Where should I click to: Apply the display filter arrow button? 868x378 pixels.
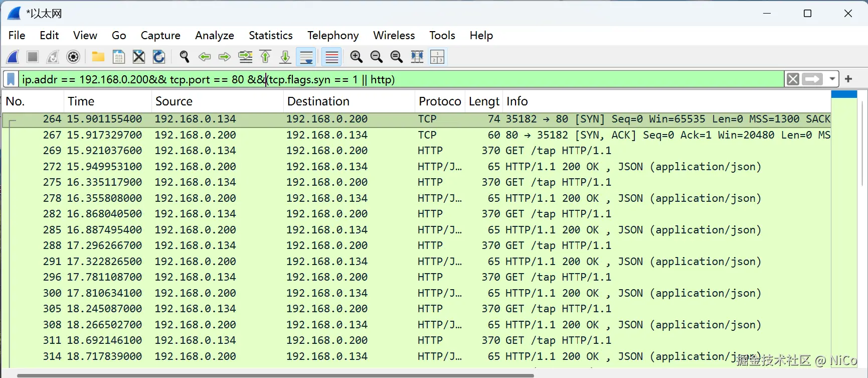pos(812,79)
